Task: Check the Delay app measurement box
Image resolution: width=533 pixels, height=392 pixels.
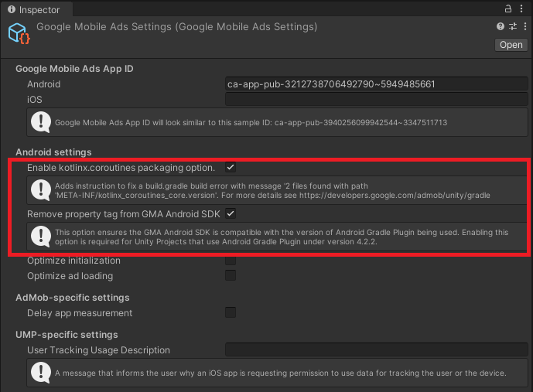Action: pos(231,312)
